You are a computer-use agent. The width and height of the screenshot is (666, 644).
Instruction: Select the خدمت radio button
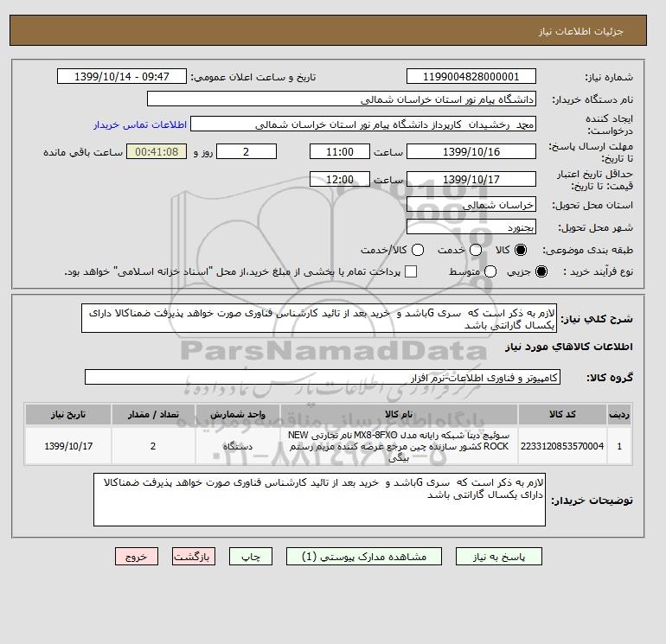tap(476, 250)
